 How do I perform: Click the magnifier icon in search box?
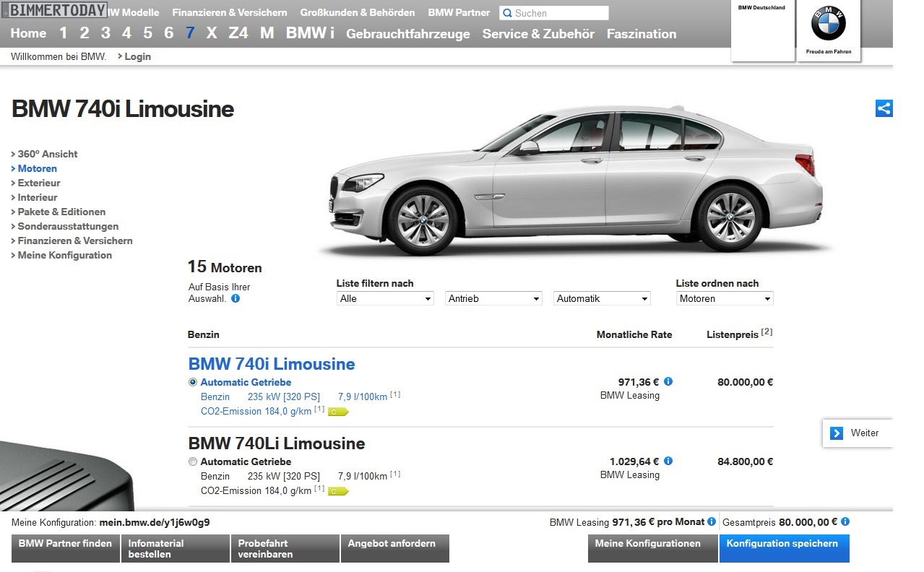click(x=507, y=13)
